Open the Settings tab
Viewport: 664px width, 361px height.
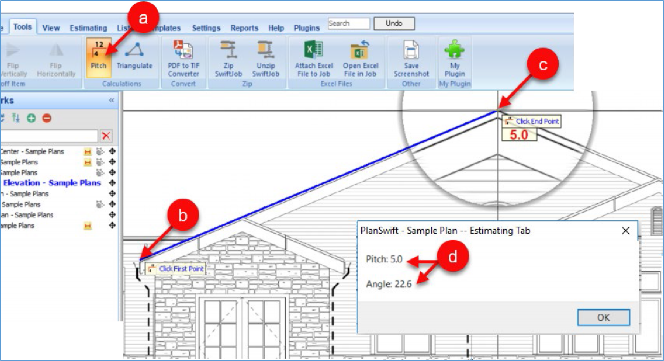206,28
